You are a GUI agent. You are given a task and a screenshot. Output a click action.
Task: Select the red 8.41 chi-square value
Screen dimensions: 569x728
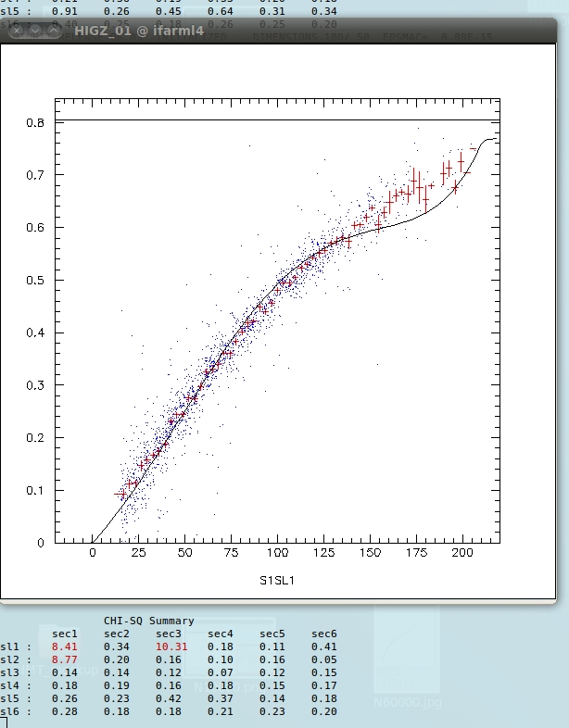pyautogui.click(x=66, y=646)
